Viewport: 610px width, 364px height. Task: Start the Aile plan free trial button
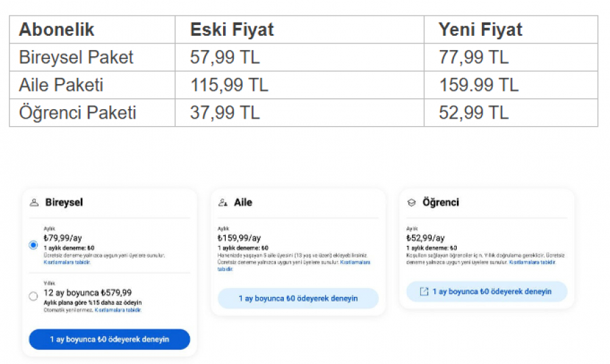tap(298, 299)
